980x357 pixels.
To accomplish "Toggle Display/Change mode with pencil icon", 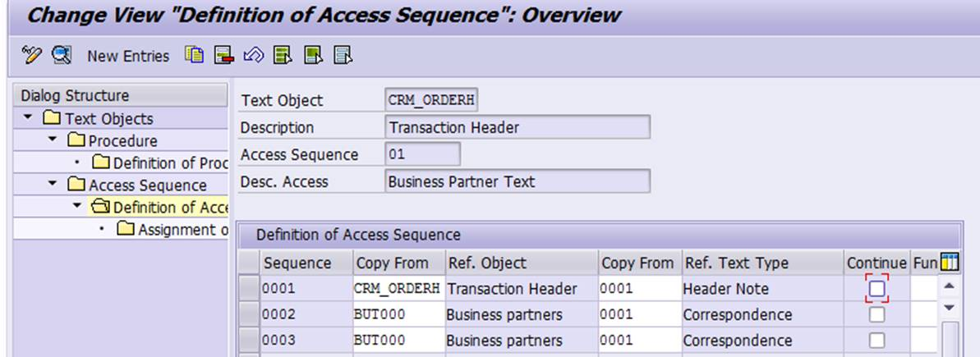I will click(x=31, y=55).
